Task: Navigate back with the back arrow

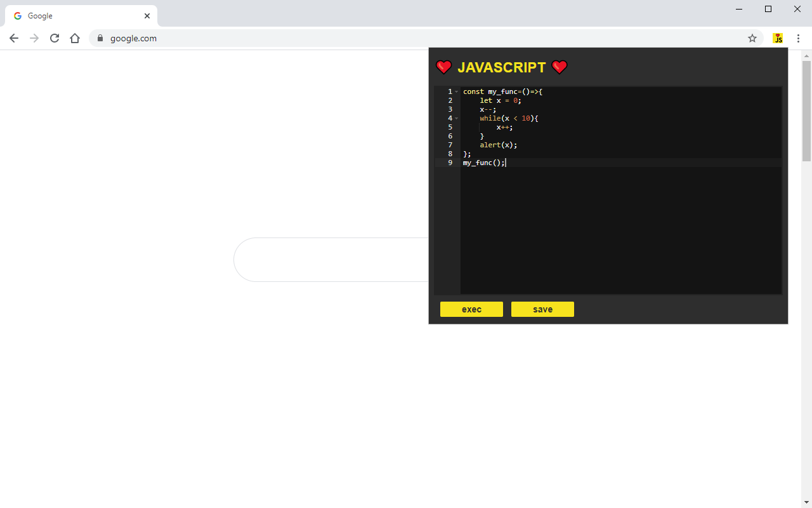Action: [14, 38]
